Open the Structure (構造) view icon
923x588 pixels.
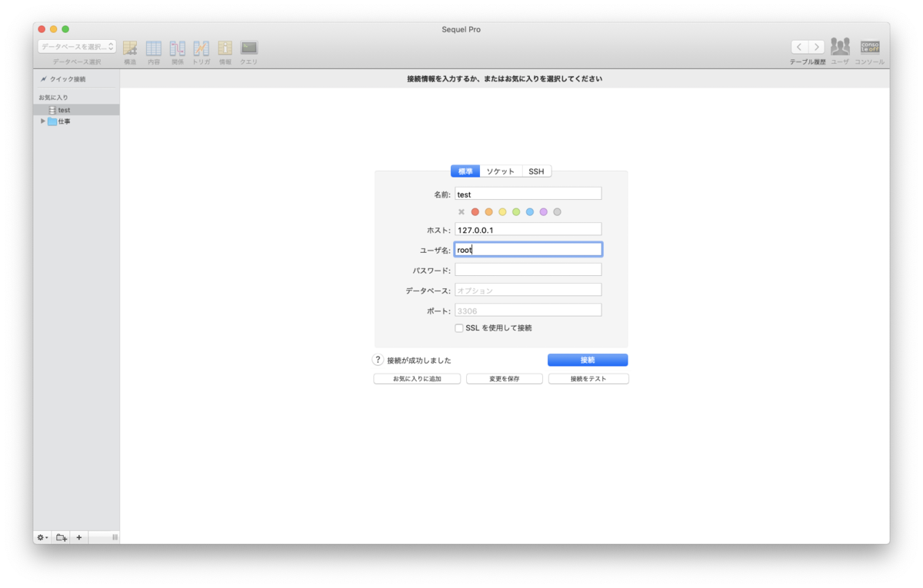(x=130, y=48)
